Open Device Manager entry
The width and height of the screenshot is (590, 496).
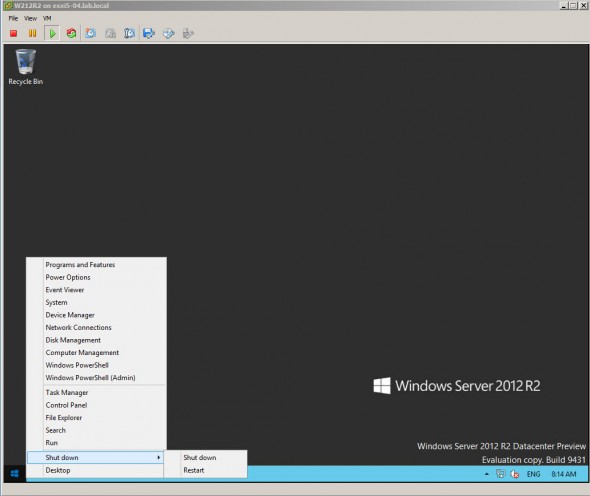(x=96, y=315)
